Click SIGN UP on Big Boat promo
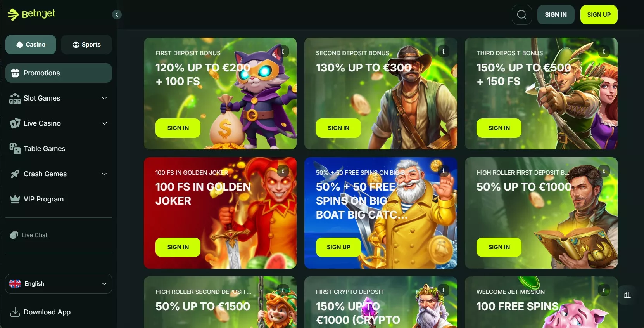 (x=338, y=247)
